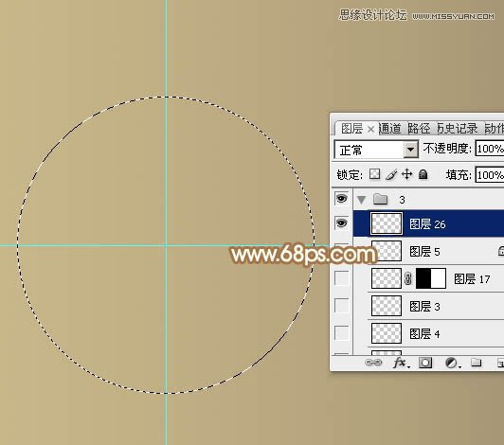Select group name 3
Screen dimensions: 504x445
pos(402,200)
